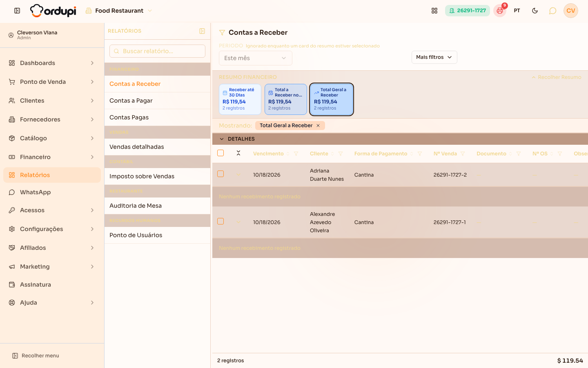588x368 pixels.
Task: Click the Vencimento column filter icon
Action: click(296, 154)
